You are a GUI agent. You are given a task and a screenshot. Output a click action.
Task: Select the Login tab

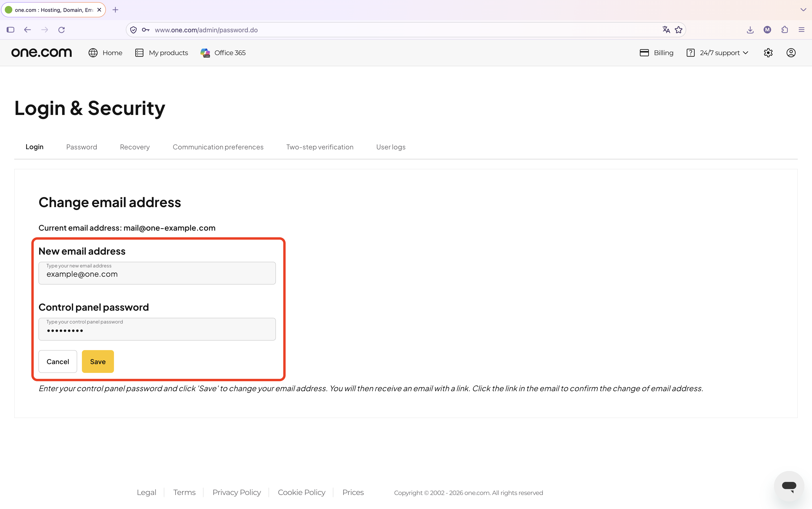tap(34, 147)
